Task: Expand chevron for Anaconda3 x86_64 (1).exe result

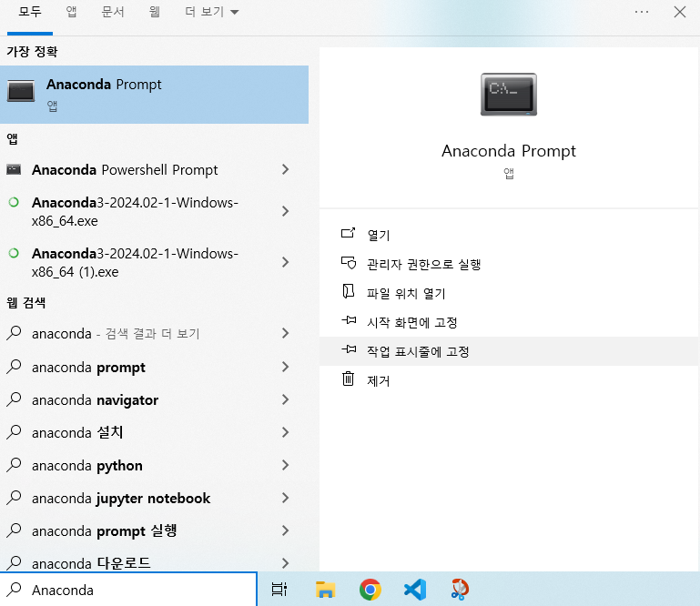Action: pos(285,262)
